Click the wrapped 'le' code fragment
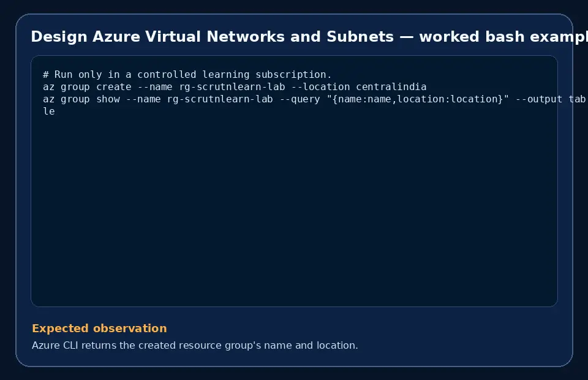The height and width of the screenshot is (380, 588). (49, 112)
